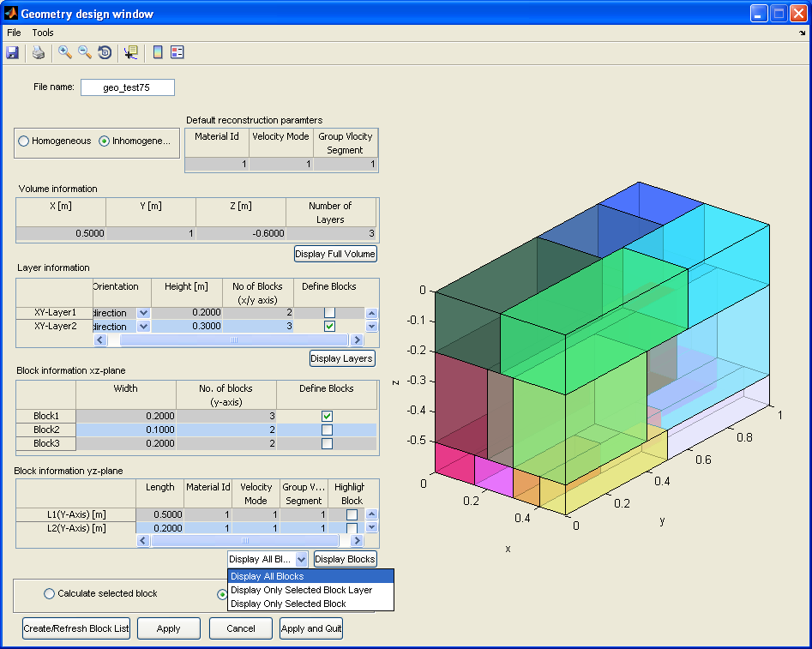Select the L2(Y-Axis) [m] row header

76,528
